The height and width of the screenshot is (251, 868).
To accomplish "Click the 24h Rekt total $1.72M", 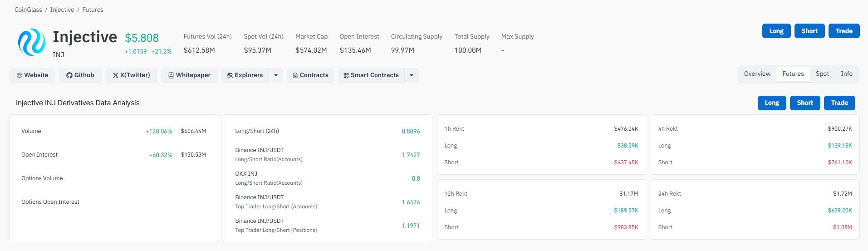I will 843,194.
